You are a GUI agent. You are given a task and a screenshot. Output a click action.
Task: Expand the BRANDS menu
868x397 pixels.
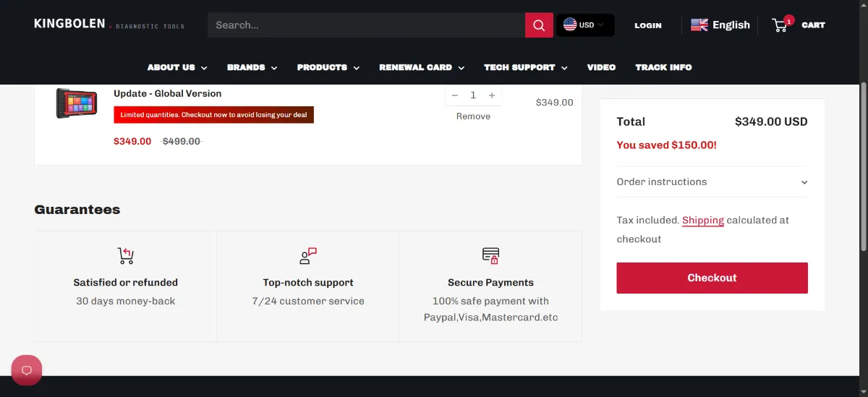(252, 67)
